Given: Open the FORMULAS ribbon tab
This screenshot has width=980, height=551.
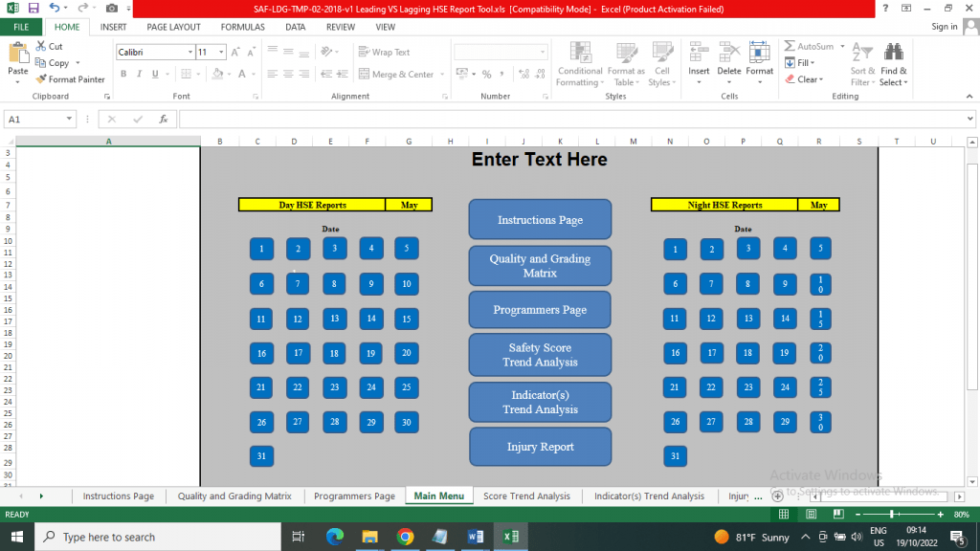Looking at the screenshot, I should [242, 27].
